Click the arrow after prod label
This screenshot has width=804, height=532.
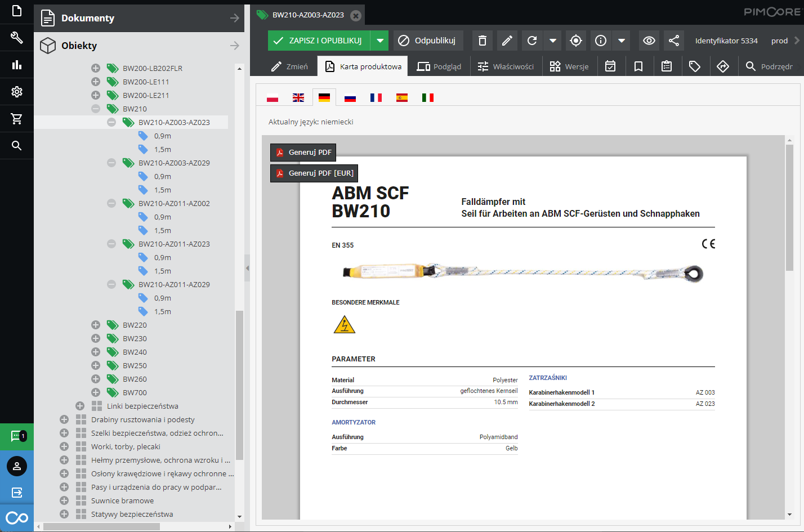click(x=797, y=41)
